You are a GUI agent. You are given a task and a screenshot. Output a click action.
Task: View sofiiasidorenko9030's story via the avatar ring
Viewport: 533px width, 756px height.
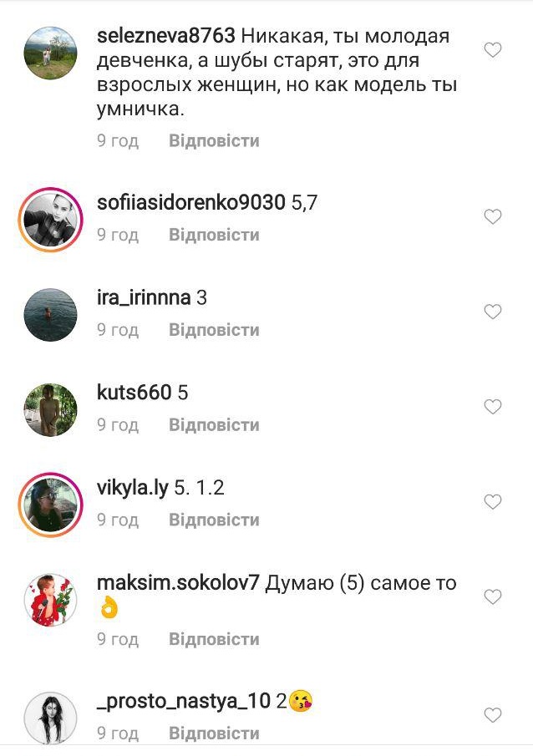tap(51, 220)
